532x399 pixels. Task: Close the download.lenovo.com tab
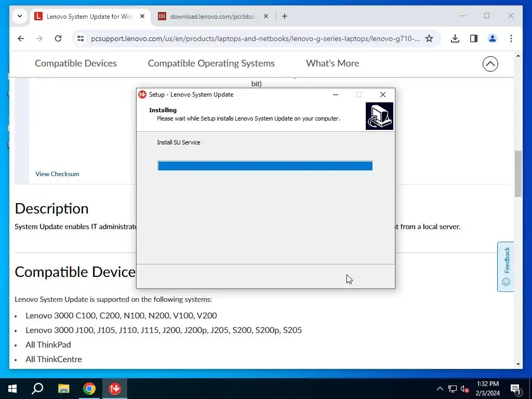point(266,16)
